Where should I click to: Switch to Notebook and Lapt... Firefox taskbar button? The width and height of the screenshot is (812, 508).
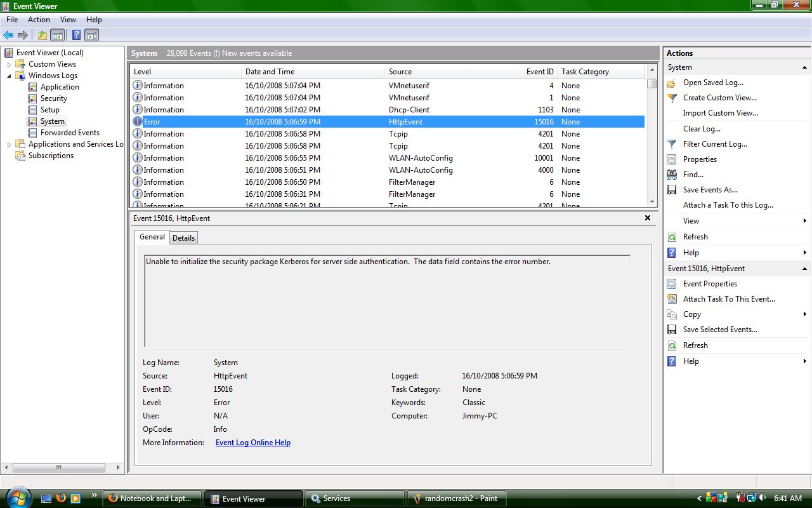152,498
